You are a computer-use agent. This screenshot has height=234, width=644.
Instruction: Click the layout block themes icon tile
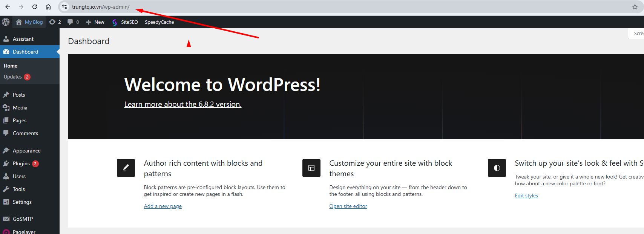[311, 168]
